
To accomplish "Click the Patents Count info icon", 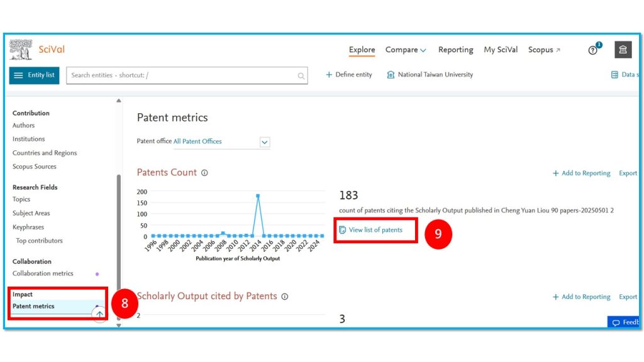I will [x=204, y=173].
